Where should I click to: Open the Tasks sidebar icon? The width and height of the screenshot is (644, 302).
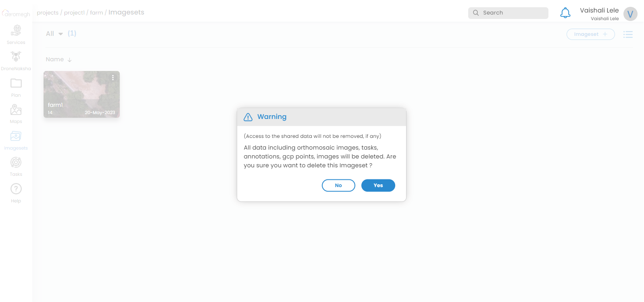tap(16, 162)
